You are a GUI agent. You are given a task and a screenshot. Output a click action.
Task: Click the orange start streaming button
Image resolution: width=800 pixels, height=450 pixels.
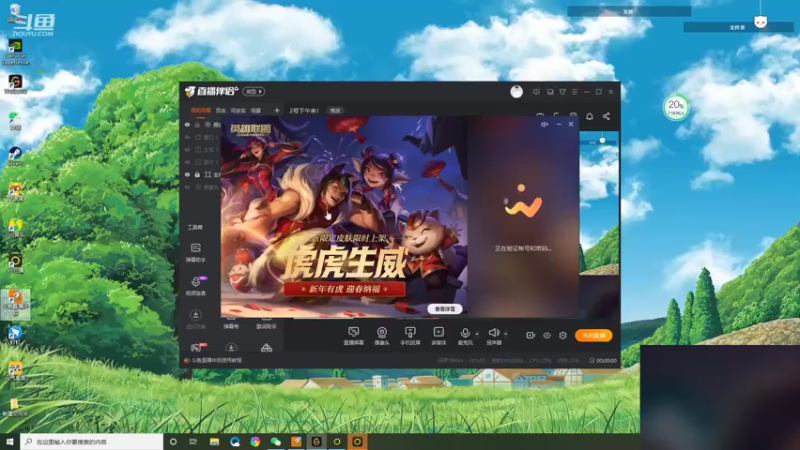click(593, 335)
